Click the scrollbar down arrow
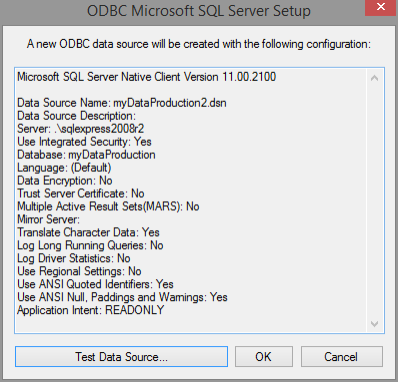 coord(374,324)
